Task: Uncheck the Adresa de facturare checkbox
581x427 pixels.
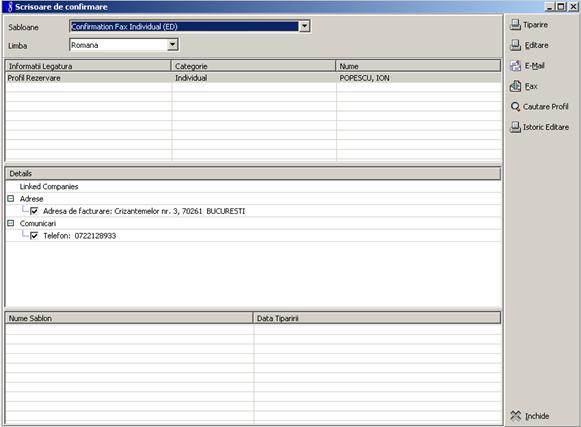Action: pyautogui.click(x=34, y=211)
